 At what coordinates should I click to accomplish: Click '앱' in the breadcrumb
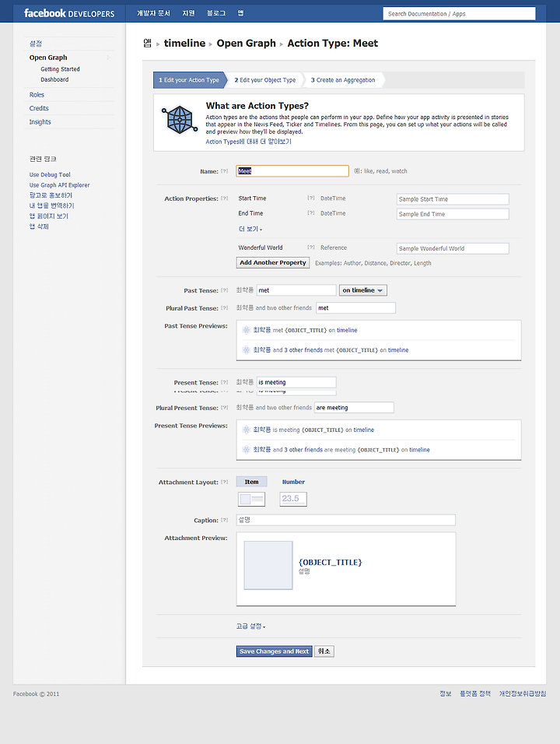coord(147,43)
